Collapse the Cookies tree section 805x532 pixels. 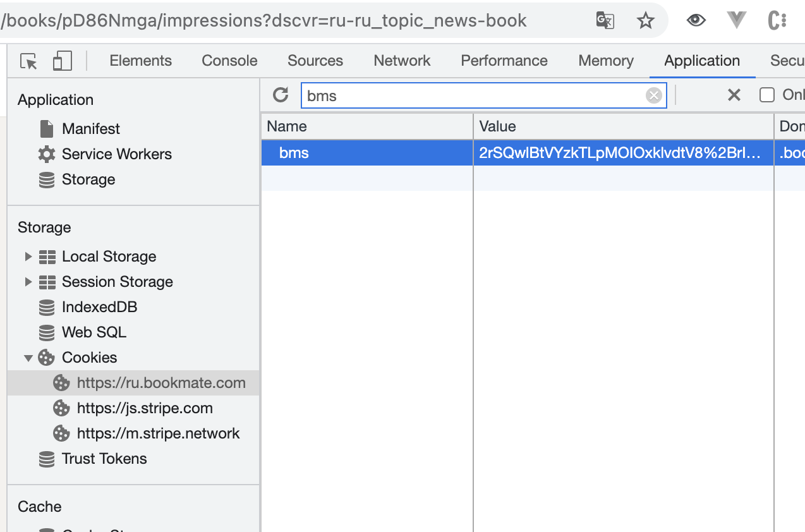pos(28,358)
